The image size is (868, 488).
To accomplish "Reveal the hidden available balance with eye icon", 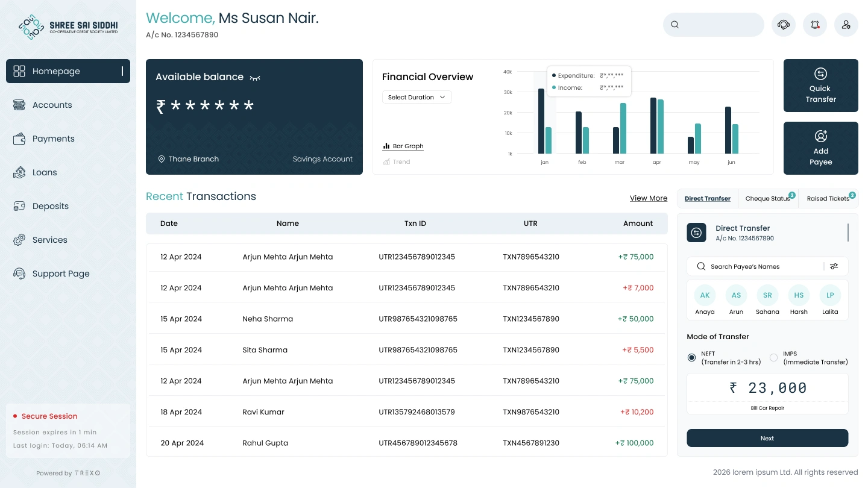I will click(x=255, y=78).
